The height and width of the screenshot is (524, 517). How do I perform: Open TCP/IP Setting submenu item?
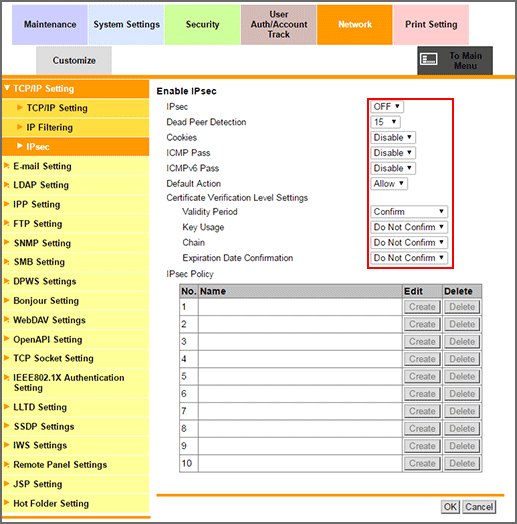[76, 108]
